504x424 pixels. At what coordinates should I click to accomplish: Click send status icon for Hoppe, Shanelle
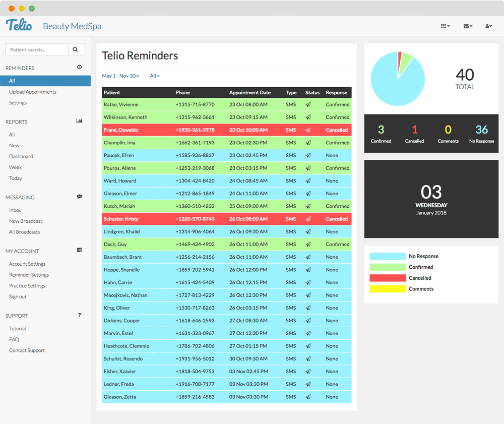pos(308,270)
